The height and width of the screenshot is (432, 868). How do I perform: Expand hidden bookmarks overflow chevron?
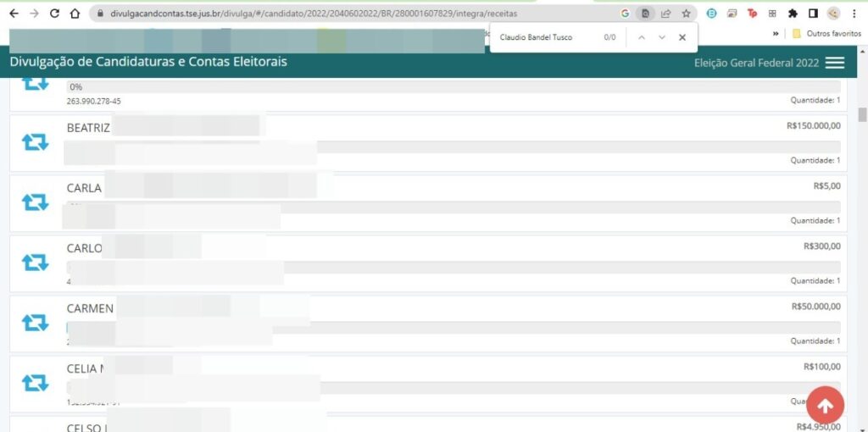point(775,34)
